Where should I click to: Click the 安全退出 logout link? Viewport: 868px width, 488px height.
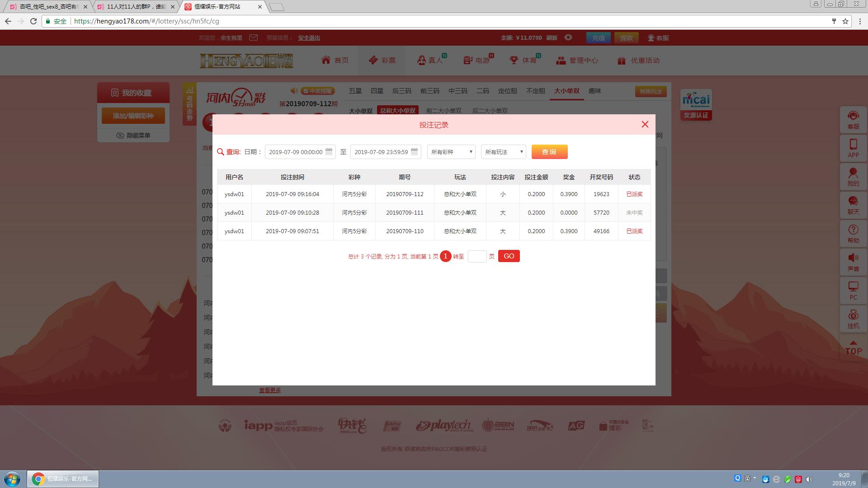[x=309, y=38]
